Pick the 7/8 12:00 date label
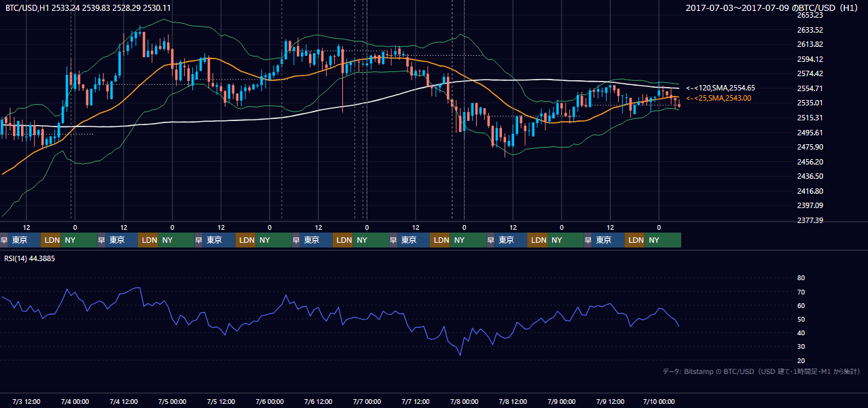 click(513, 401)
